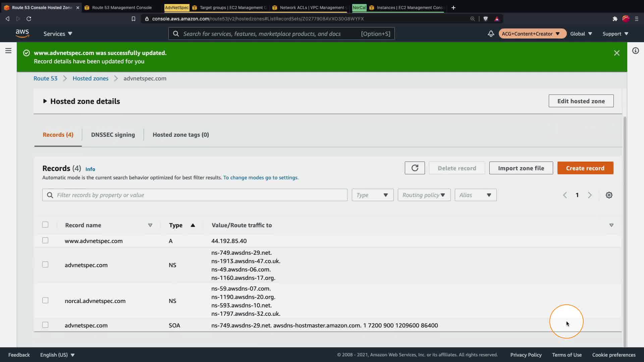The image size is (644, 362).
Task: Dismiss the green success banner
Action: (616, 53)
